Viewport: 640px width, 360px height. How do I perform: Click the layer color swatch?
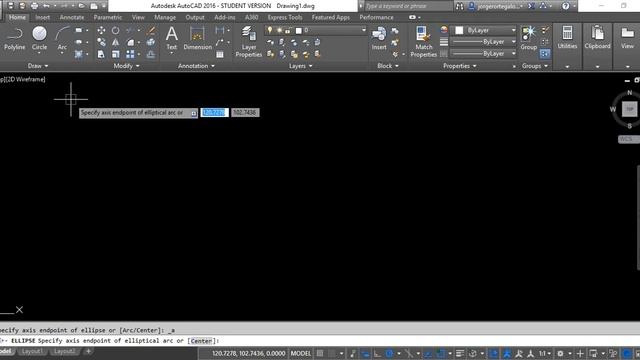point(298,31)
